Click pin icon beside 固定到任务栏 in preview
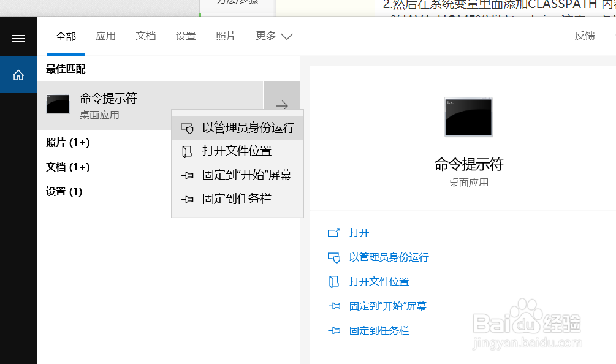The image size is (616, 364). [x=334, y=331]
